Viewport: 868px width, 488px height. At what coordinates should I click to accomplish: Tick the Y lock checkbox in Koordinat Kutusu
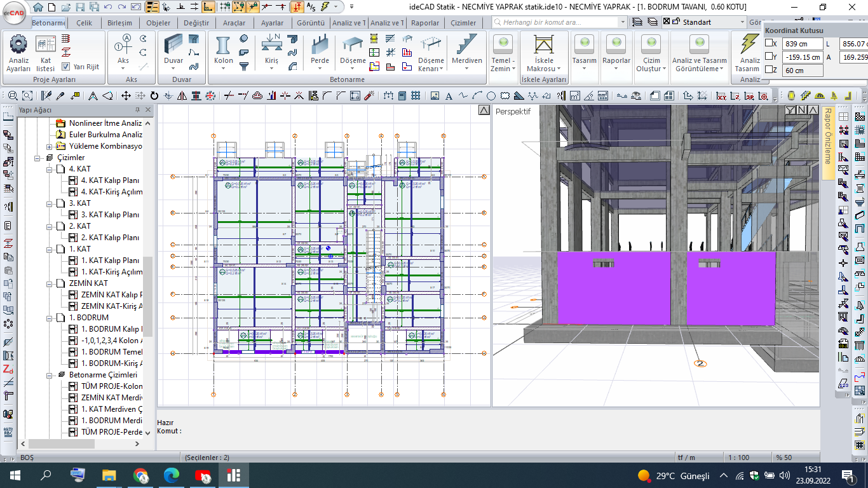770,57
